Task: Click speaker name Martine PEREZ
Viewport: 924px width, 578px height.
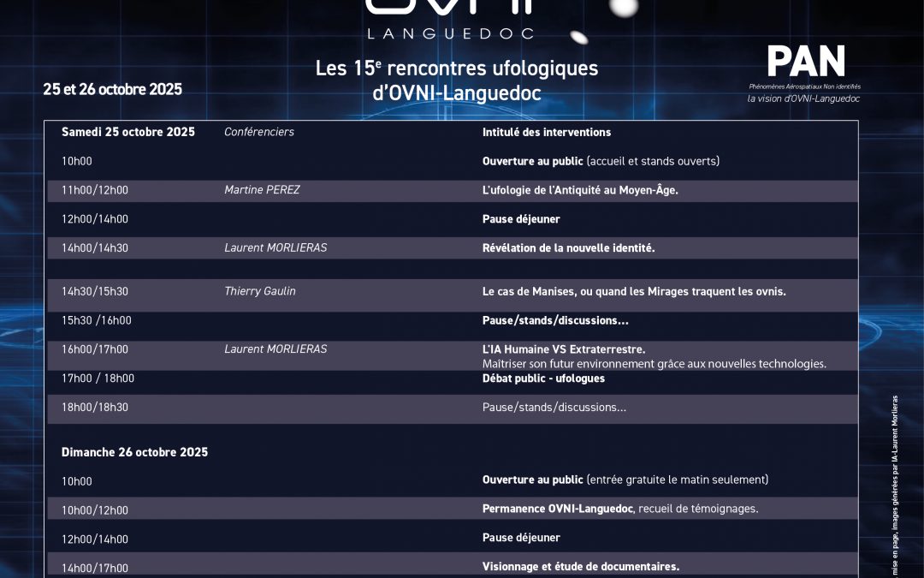Action: pyautogui.click(x=262, y=190)
